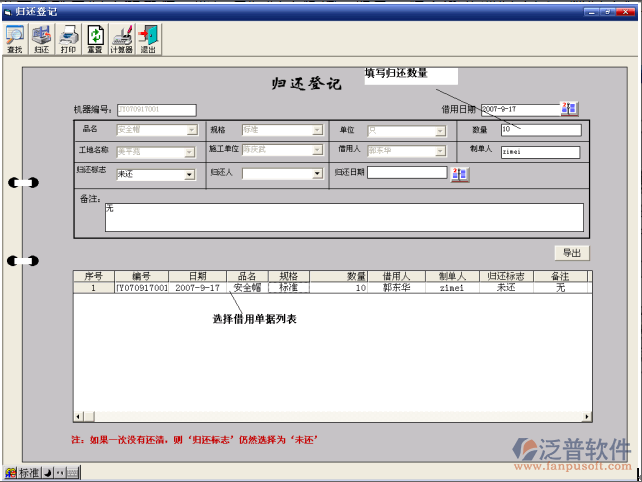Click the 导出 (Export) button
The height and width of the screenshot is (482, 642).
pos(571,253)
